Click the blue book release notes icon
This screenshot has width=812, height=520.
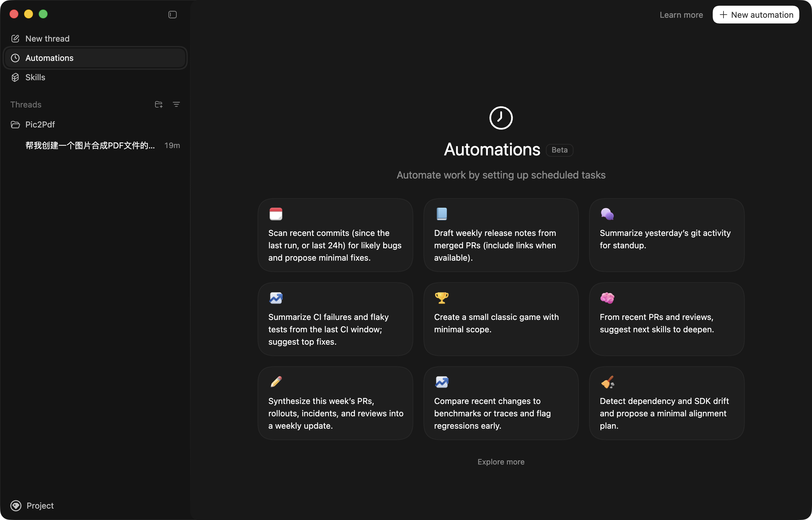[x=442, y=214]
